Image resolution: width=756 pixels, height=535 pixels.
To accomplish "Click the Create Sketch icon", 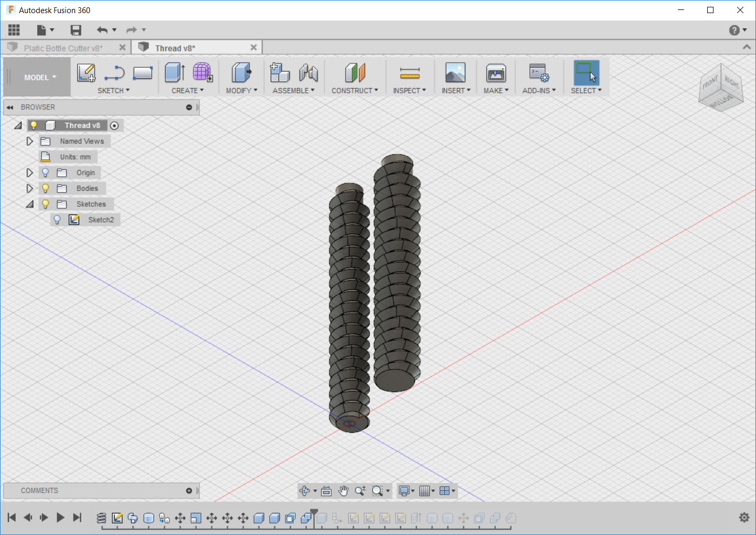I will 86,73.
